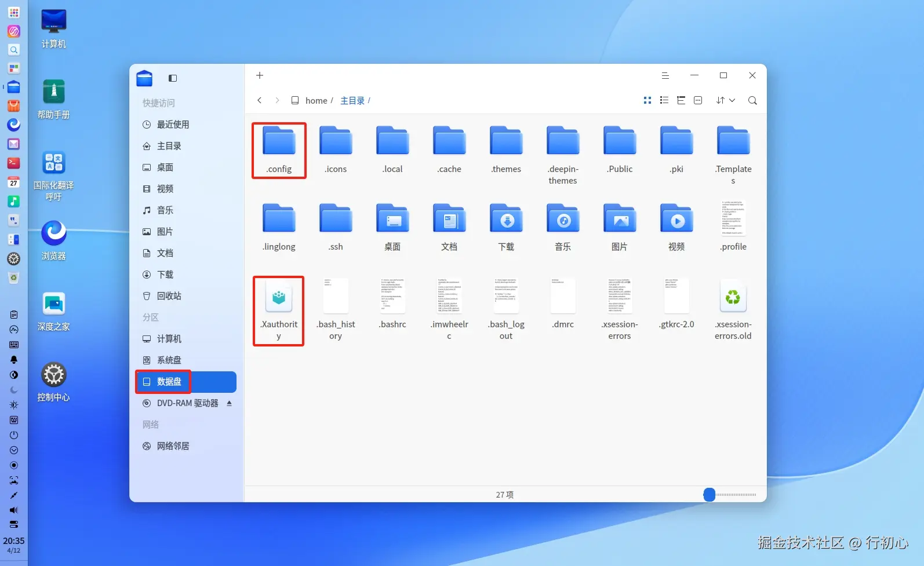This screenshot has width=924, height=566.
Task: Open the .icons folder
Action: (x=336, y=149)
